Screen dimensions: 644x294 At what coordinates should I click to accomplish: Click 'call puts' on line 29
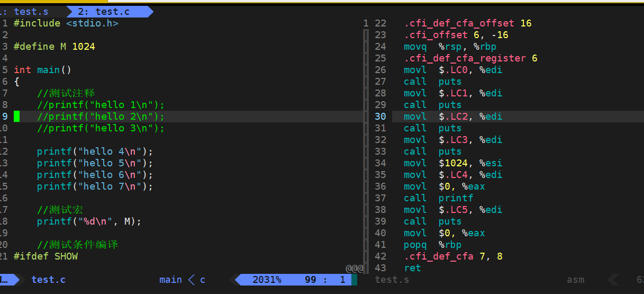[432, 105]
